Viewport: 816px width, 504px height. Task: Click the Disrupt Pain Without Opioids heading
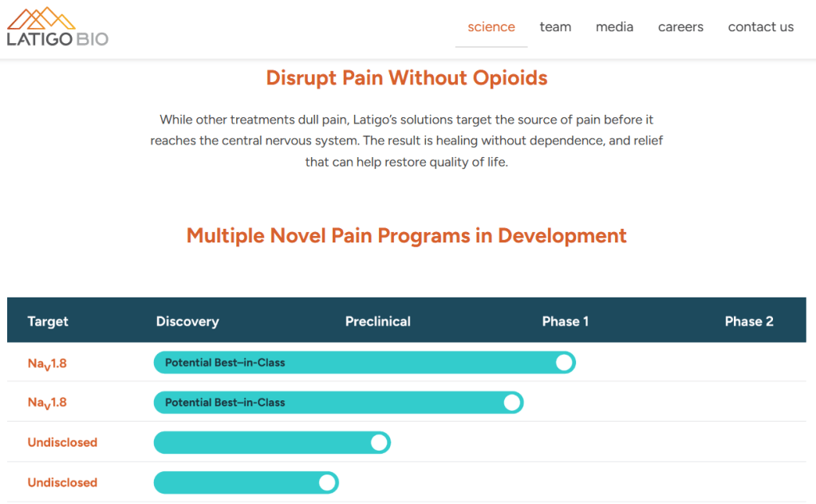point(407,78)
